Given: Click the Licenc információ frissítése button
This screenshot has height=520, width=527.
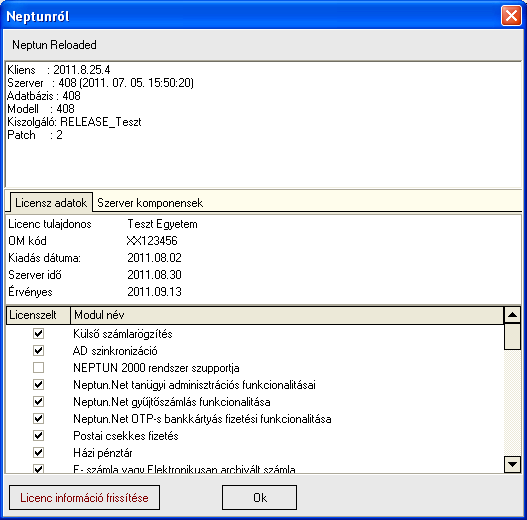Looking at the screenshot, I should [x=84, y=497].
